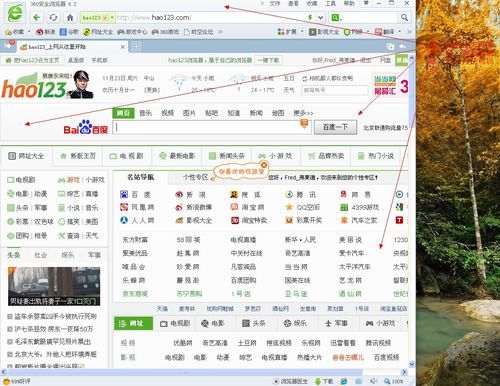Select the 图片 Baidu search tab
The width and height of the screenshot is (500, 386).
pos(189,113)
